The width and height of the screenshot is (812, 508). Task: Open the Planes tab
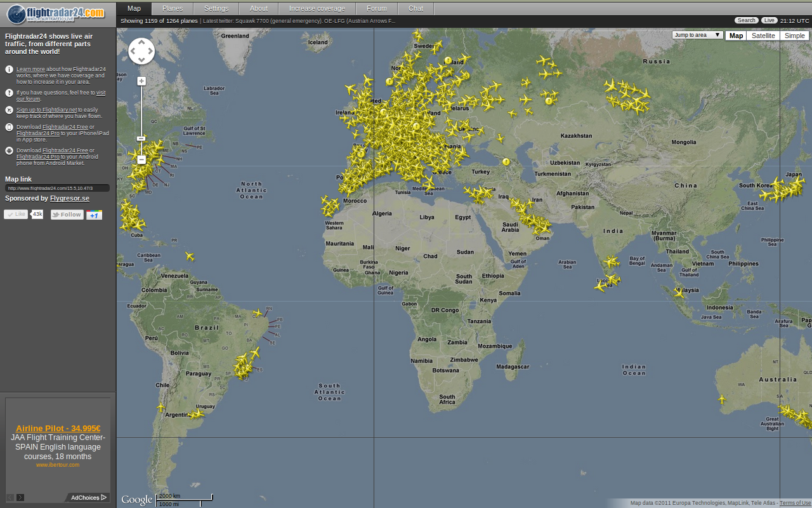(173, 8)
